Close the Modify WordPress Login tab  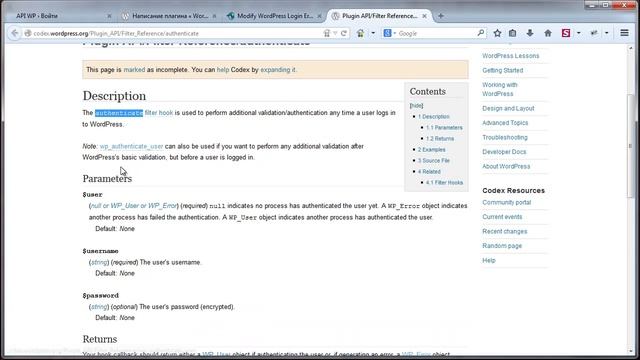[x=319, y=16]
